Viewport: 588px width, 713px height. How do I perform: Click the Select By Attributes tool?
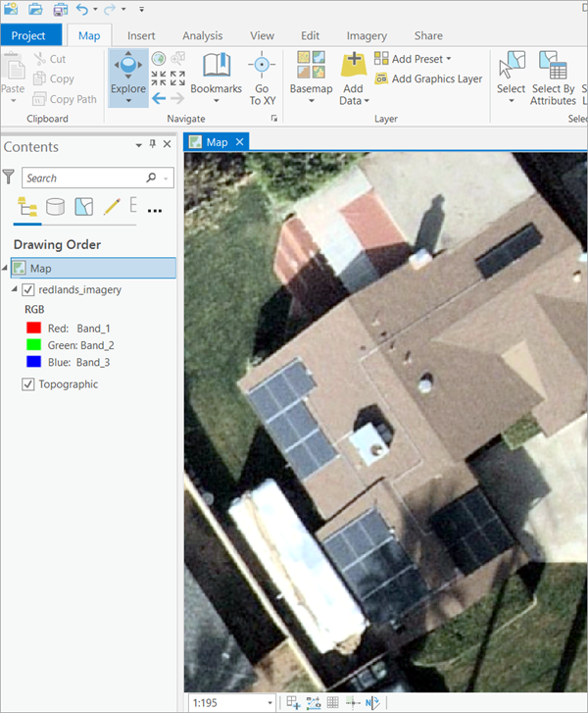tap(554, 76)
